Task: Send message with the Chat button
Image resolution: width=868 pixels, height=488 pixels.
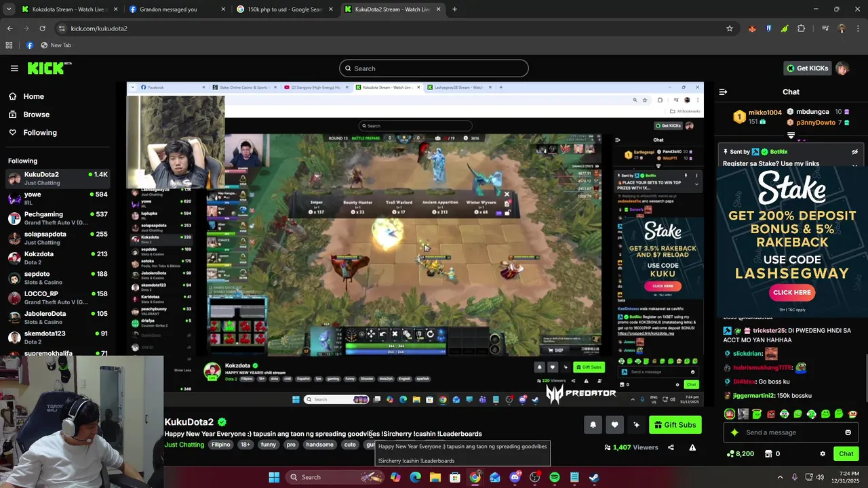Action: (846, 454)
